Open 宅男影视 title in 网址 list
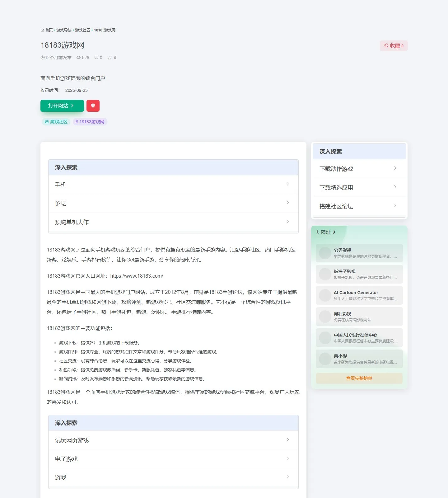This screenshot has width=448, height=498. 343,250
